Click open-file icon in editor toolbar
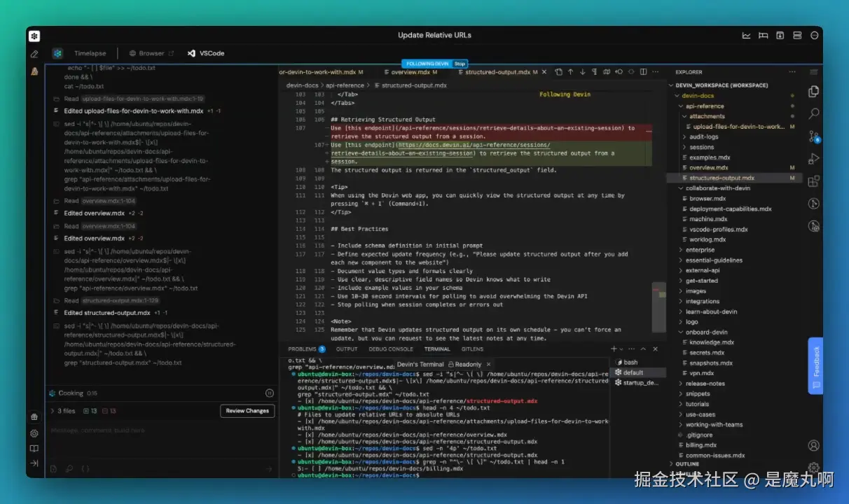849x504 pixels. 558,71
